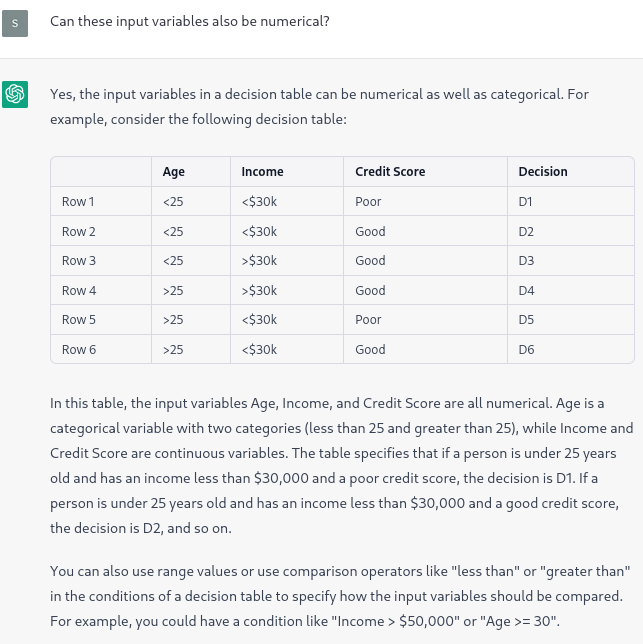Click the Age column header
The width and height of the screenshot is (643, 644).
click(191, 172)
